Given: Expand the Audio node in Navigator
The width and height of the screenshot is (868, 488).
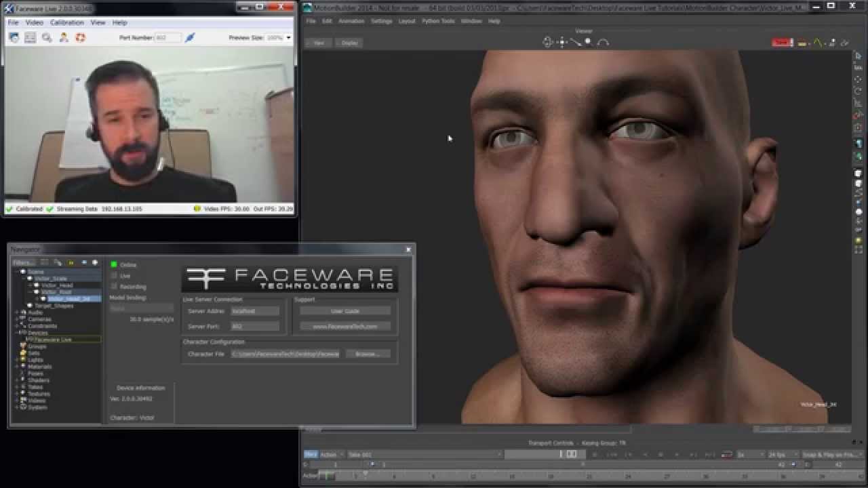Looking at the screenshot, I should click(x=17, y=312).
